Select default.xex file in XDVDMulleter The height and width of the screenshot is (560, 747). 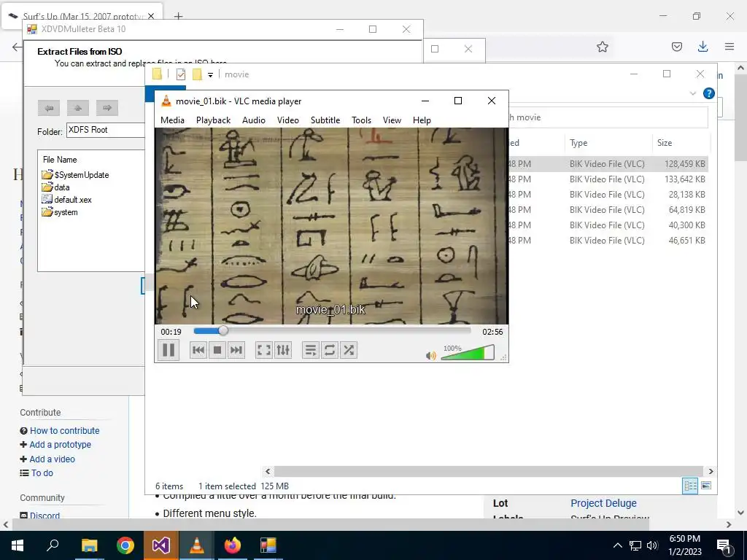(66, 200)
